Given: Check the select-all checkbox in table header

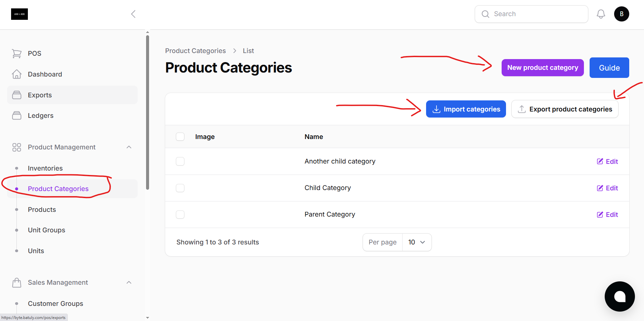Looking at the screenshot, I should (180, 137).
